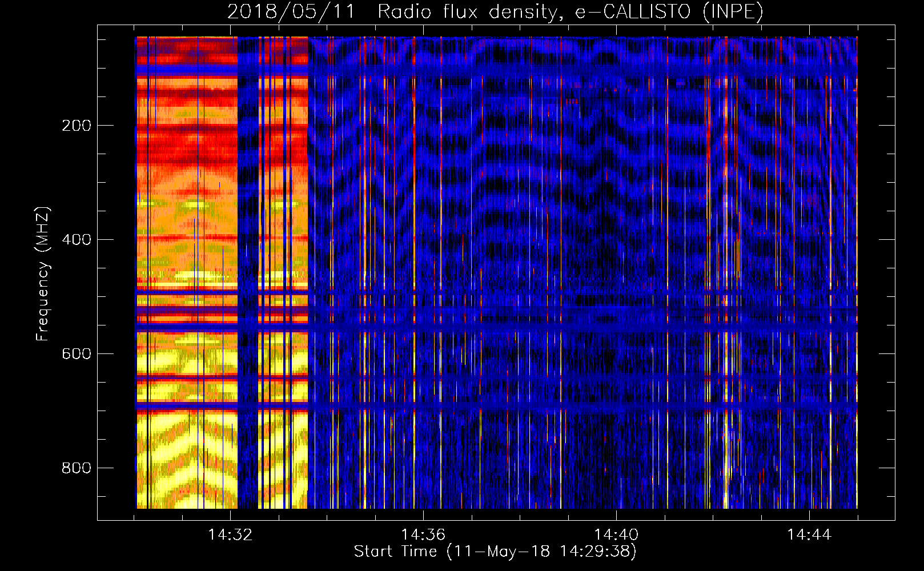Click the 14:36 time tick label
The height and width of the screenshot is (571, 924).
pyautogui.click(x=423, y=535)
